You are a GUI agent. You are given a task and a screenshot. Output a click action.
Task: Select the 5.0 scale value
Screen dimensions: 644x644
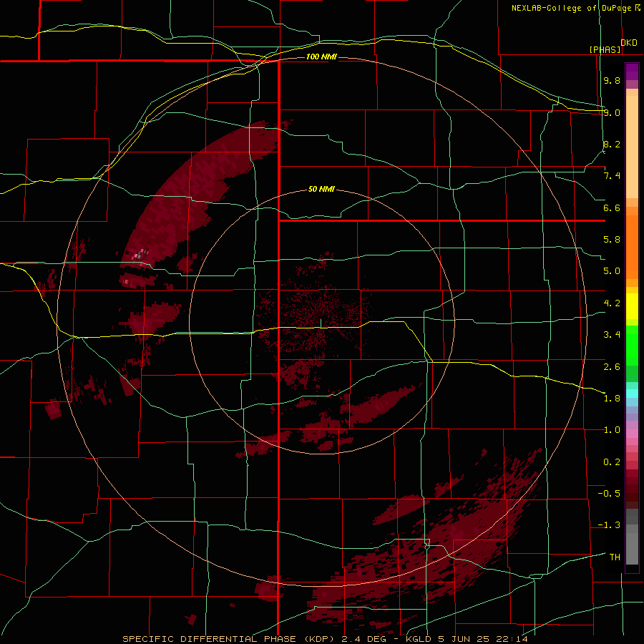coord(612,271)
